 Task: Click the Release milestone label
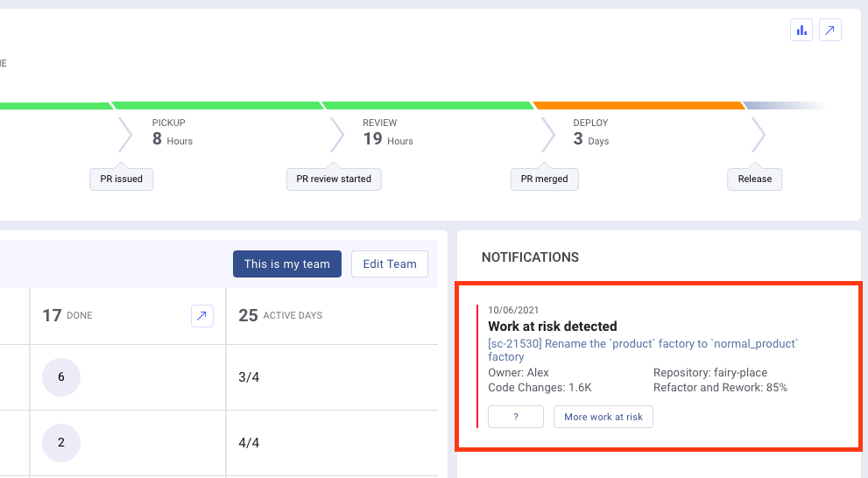pos(754,179)
